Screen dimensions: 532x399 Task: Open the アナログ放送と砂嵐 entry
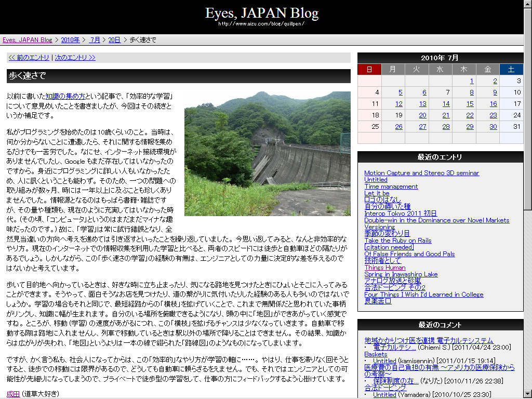tap(393, 281)
